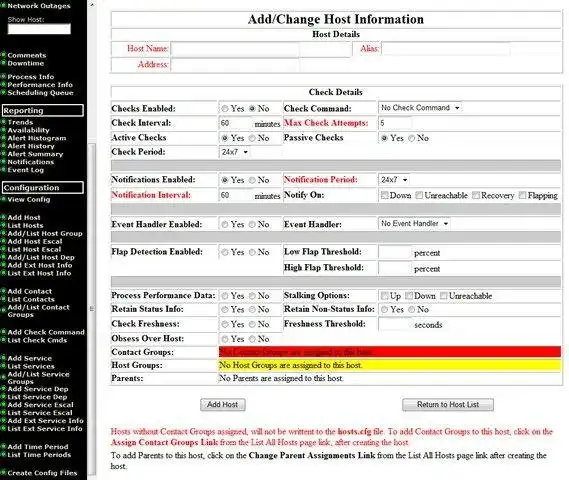
Task: Open Add Host in the sidebar
Action: pyautogui.click(x=24, y=218)
